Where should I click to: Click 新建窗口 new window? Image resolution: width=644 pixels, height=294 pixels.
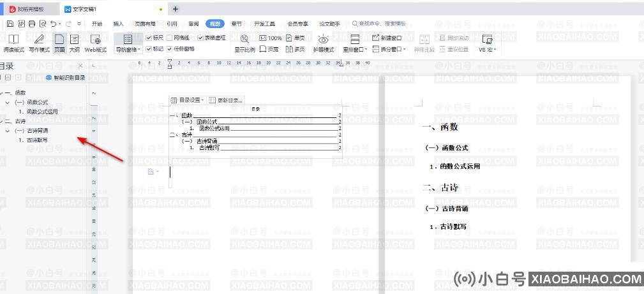[387, 38]
